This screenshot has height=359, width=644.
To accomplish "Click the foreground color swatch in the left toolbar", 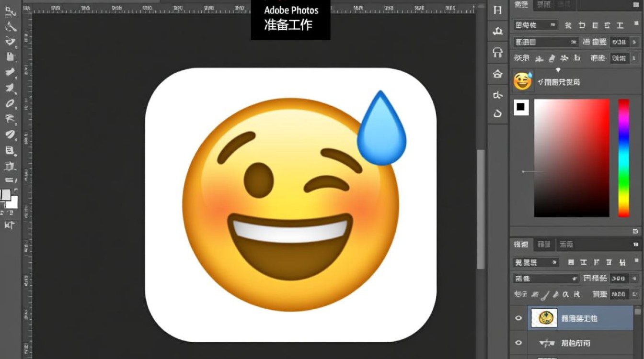I will [x=5, y=194].
